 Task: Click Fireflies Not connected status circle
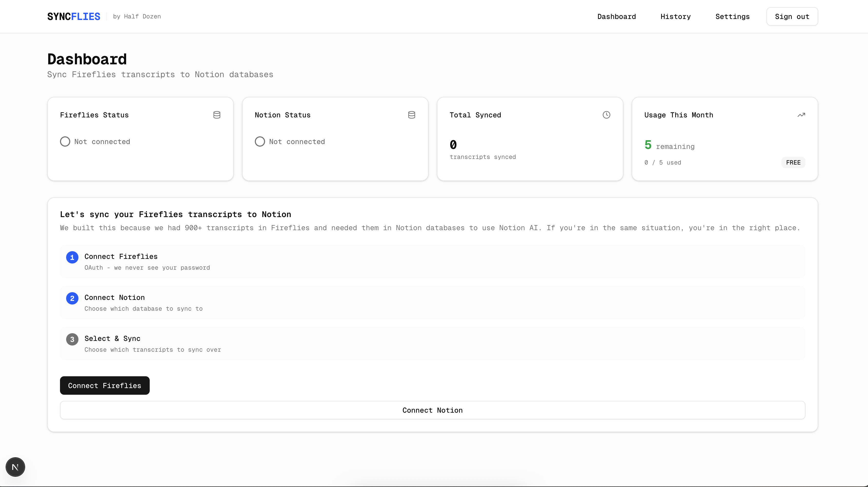click(65, 141)
